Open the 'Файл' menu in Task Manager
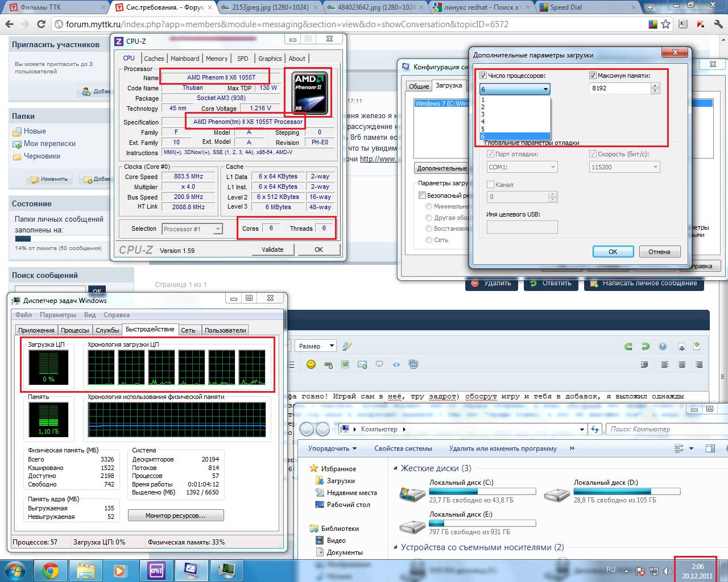Image resolution: width=728 pixels, height=582 pixels. coord(23,315)
